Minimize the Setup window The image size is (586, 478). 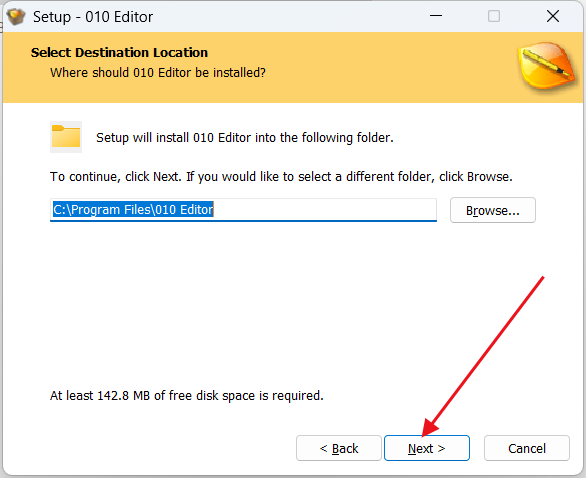[x=436, y=16]
